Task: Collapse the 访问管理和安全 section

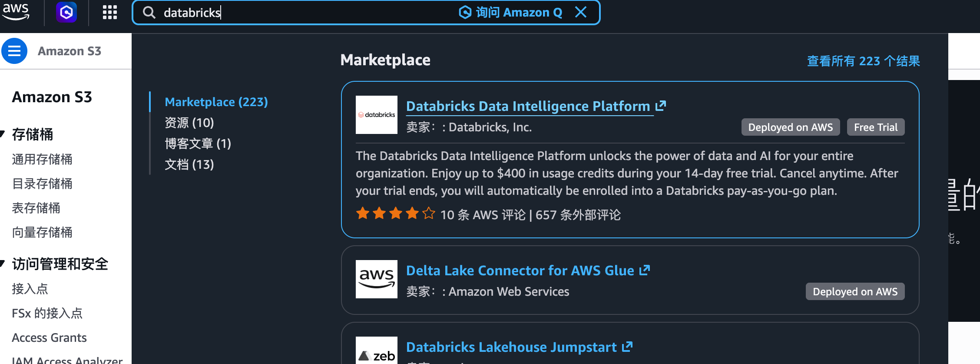Action: coord(3,264)
